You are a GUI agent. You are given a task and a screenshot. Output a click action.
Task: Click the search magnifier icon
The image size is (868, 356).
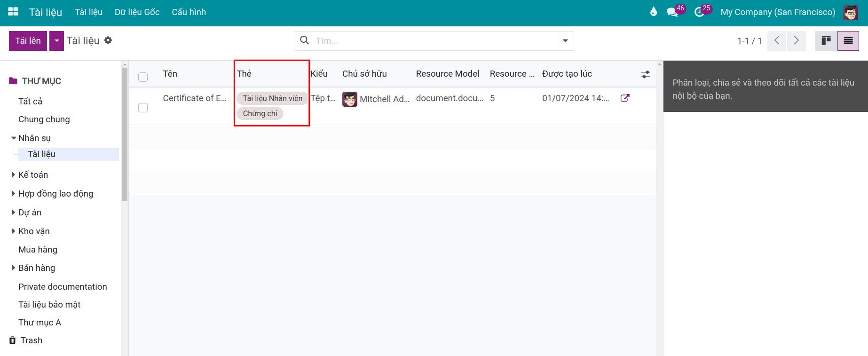pos(305,40)
